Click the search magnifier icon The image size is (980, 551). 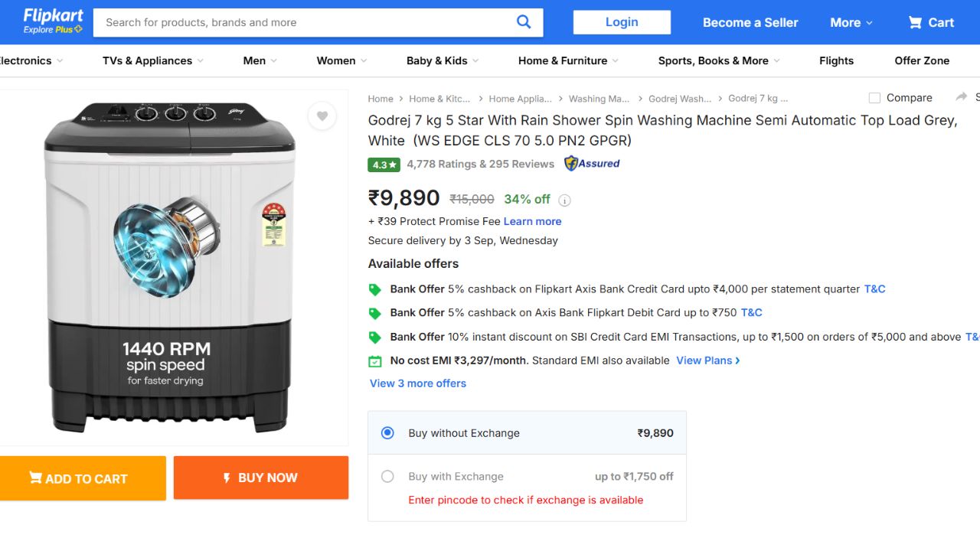[x=524, y=22]
